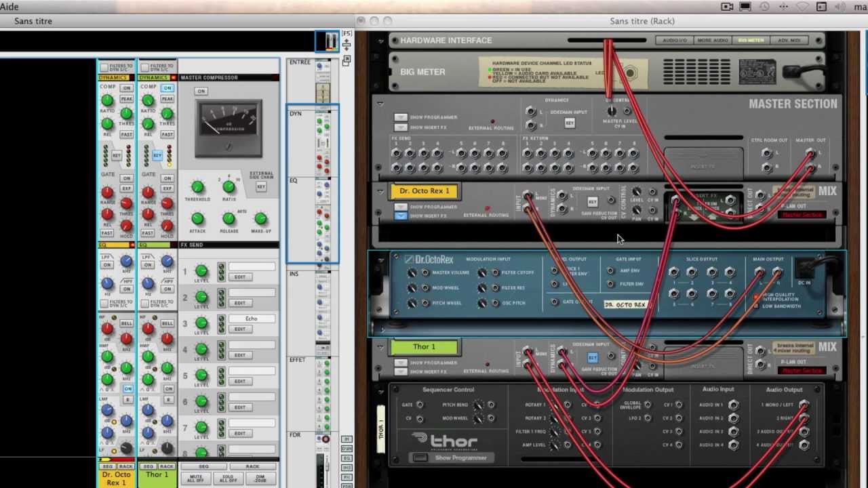Click Show Programmer on Dr. Octo Rex 1 mix device
868x488 pixels.
pyautogui.click(x=401, y=207)
